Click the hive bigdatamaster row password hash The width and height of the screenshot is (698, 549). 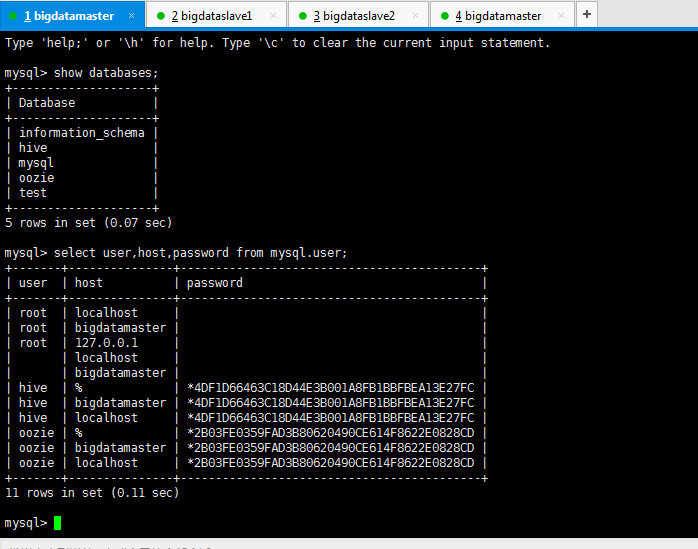click(331, 403)
